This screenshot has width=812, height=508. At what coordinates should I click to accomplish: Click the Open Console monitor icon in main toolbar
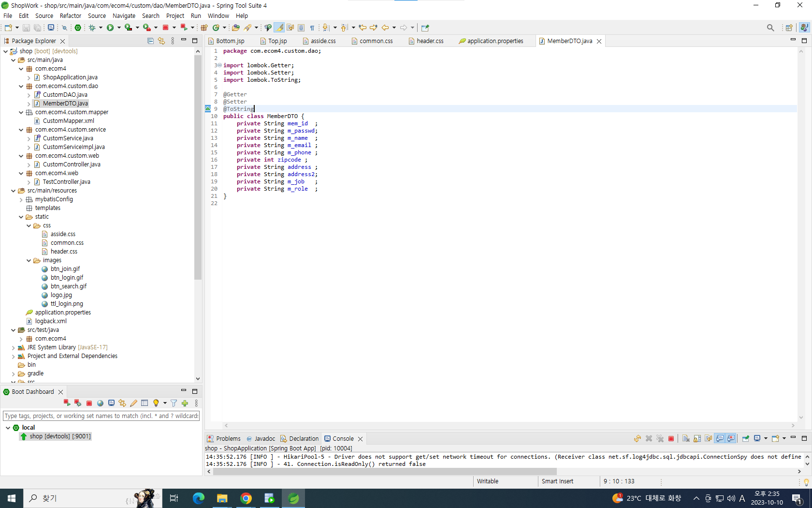(x=51, y=28)
